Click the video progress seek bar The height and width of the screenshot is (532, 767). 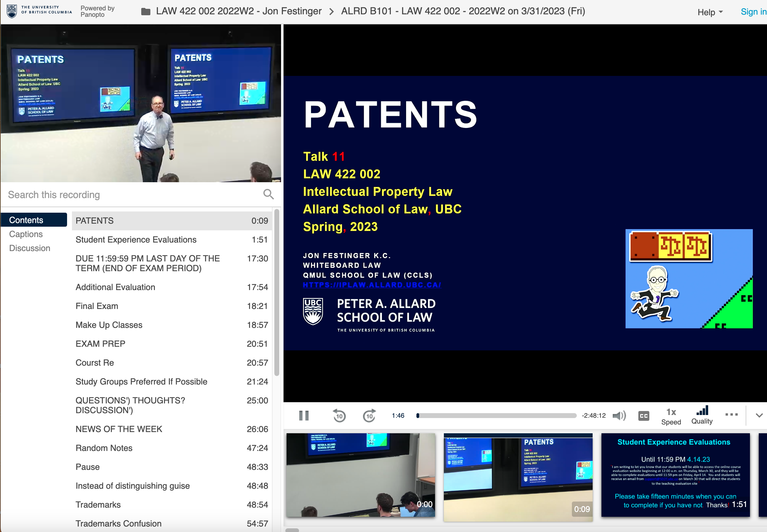(497, 416)
